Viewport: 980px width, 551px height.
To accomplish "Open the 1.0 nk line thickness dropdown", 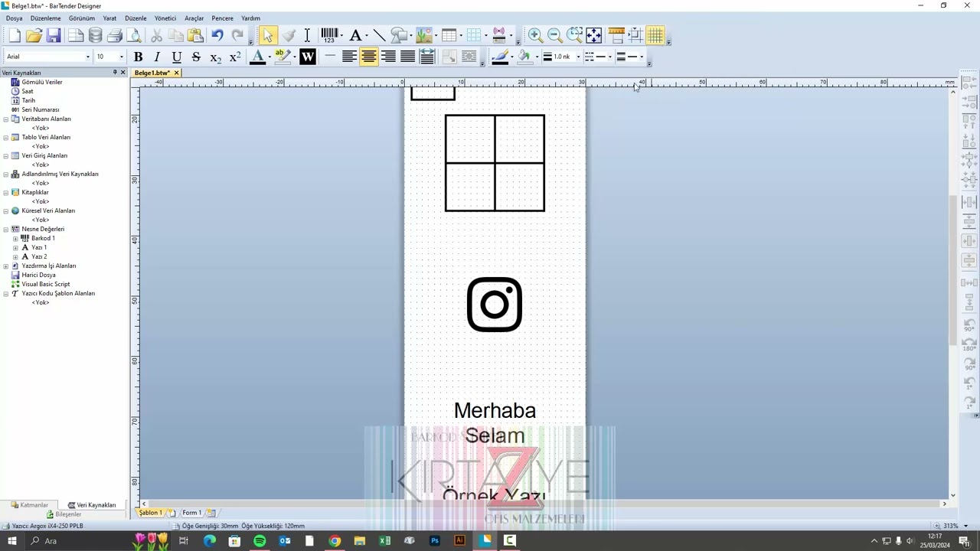I will (x=578, y=57).
